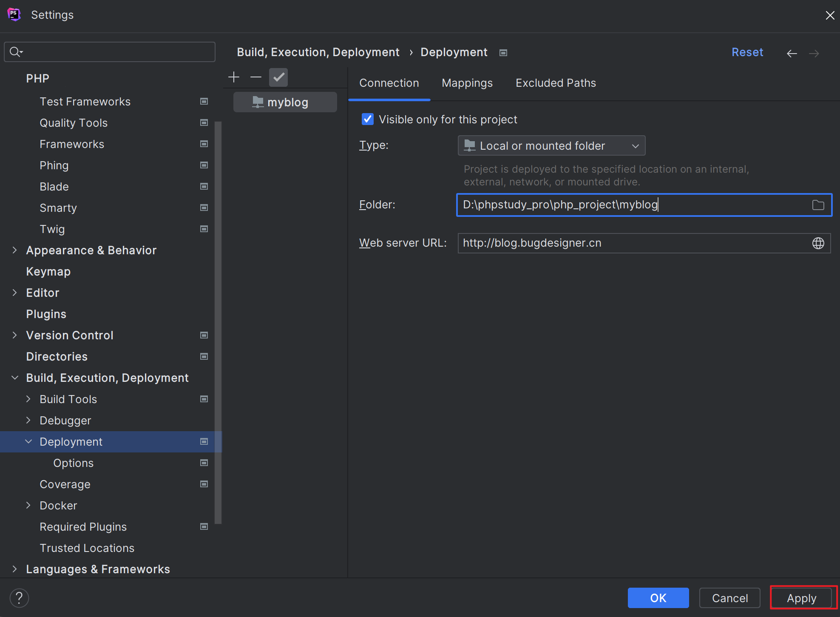840x617 pixels.
Task: Toggle Visible only for this project checkbox
Action: (368, 119)
